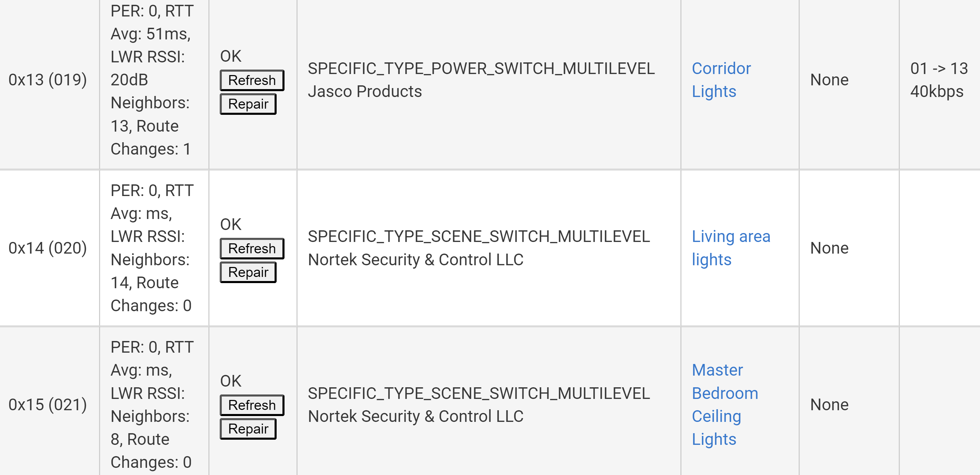Viewport: 980px width, 475px height.
Task: Select the 0x14 (020) node ID cell
Action: pos(48,248)
